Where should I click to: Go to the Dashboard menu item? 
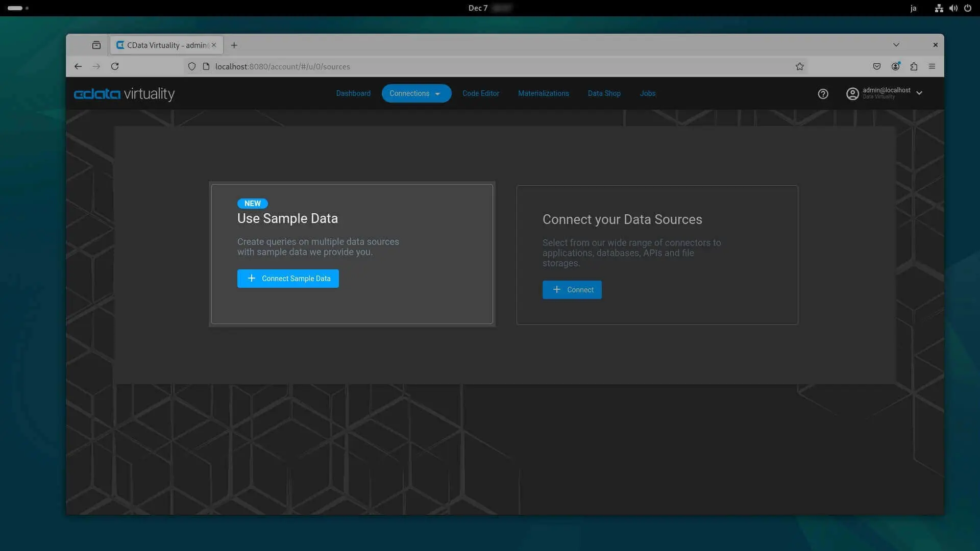pyautogui.click(x=353, y=93)
